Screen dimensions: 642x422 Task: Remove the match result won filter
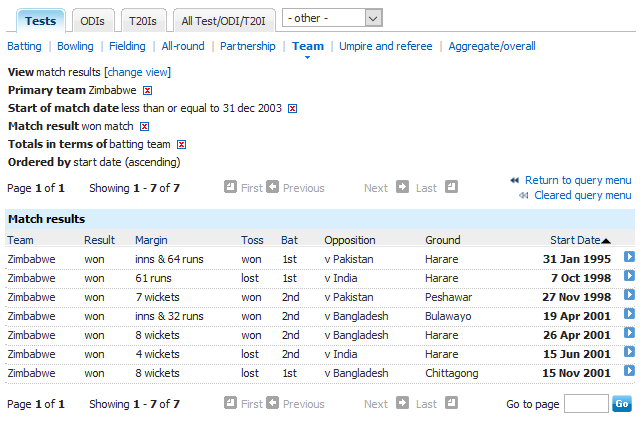[x=144, y=127]
